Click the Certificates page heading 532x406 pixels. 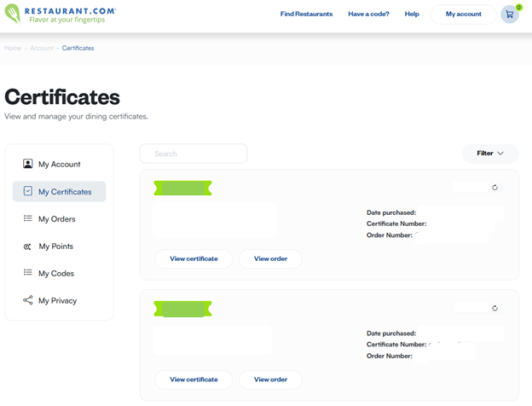point(62,97)
